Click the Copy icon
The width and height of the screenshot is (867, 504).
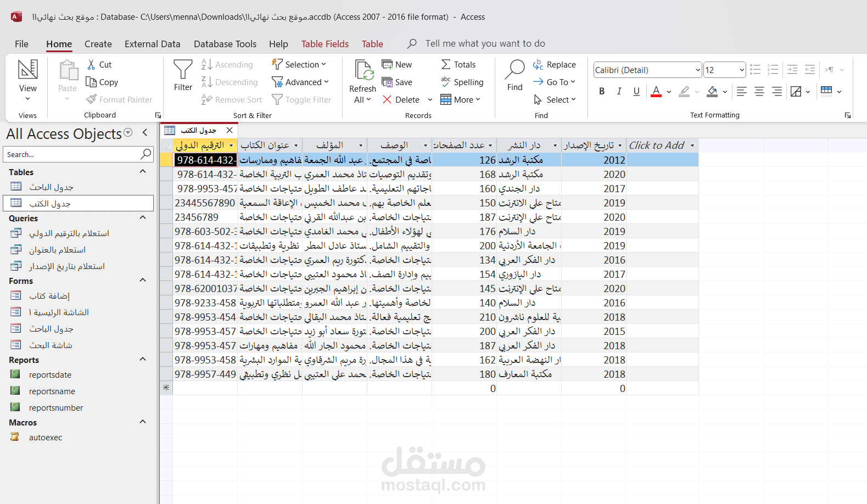coord(91,82)
